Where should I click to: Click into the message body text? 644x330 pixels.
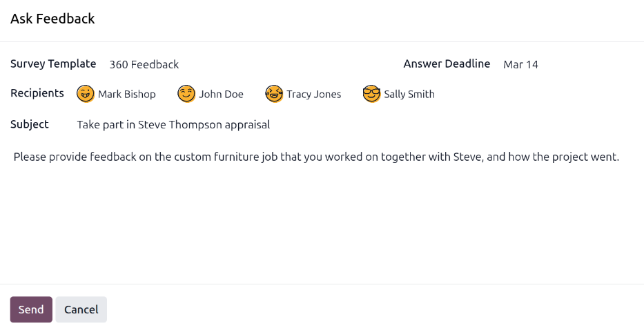coord(316,157)
